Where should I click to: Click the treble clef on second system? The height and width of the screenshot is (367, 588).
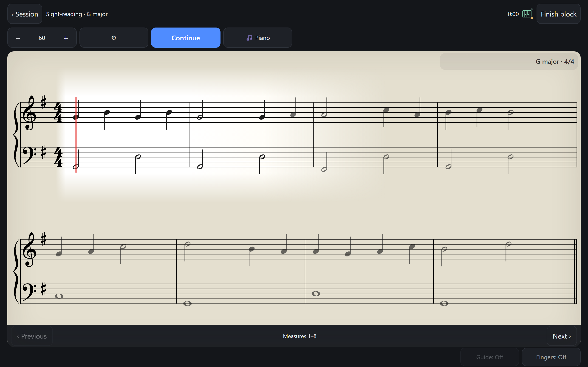(x=29, y=250)
